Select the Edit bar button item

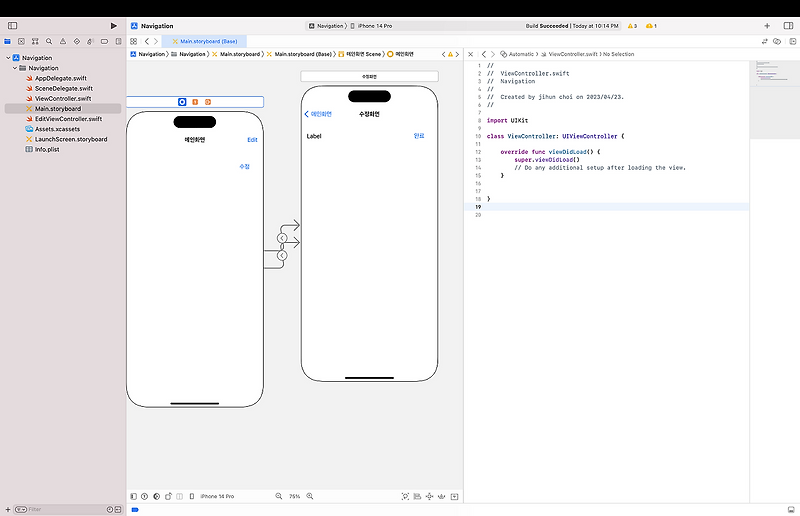253,140
